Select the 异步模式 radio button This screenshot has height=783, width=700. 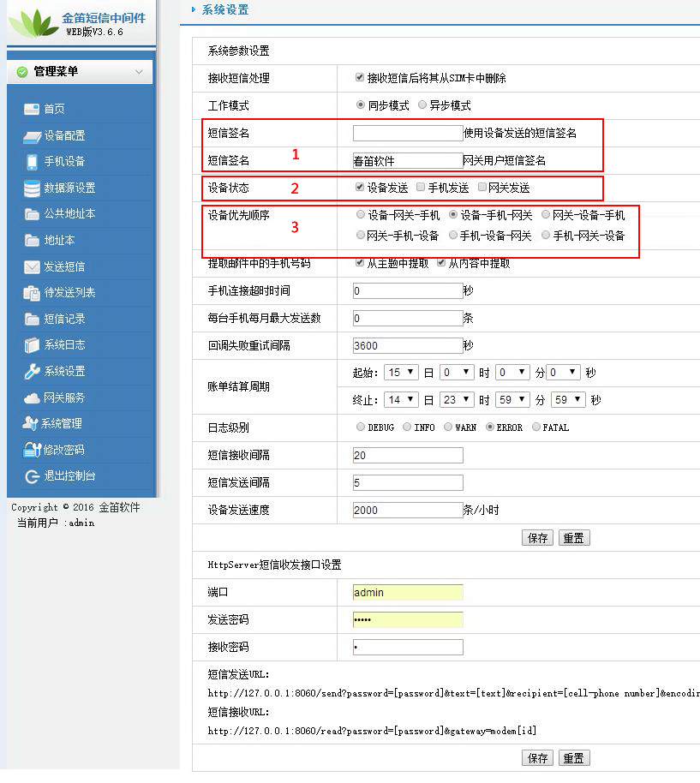(x=423, y=105)
